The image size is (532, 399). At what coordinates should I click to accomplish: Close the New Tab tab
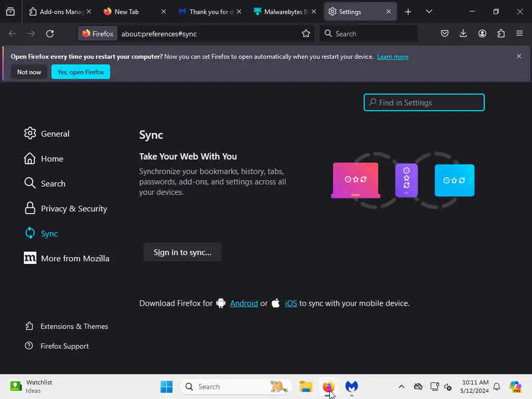pyautogui.click(x=164, y=12)
